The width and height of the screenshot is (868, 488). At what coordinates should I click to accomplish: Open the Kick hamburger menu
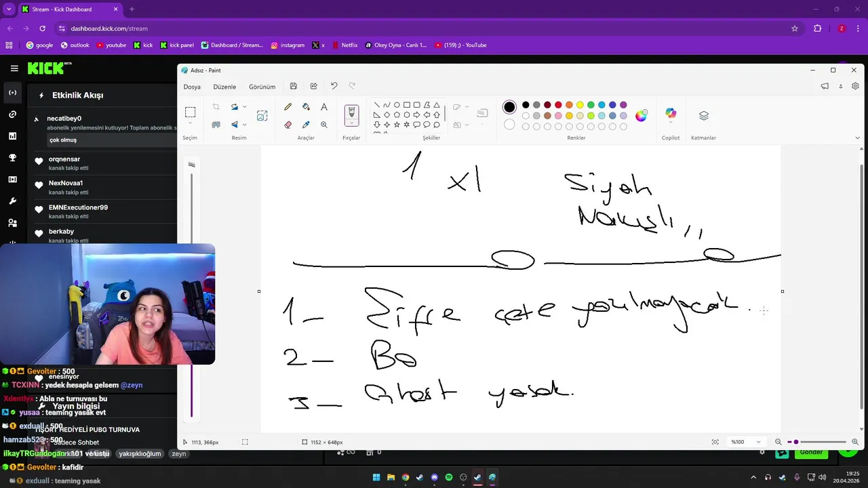pyautogui.click(x=14, y=68)
